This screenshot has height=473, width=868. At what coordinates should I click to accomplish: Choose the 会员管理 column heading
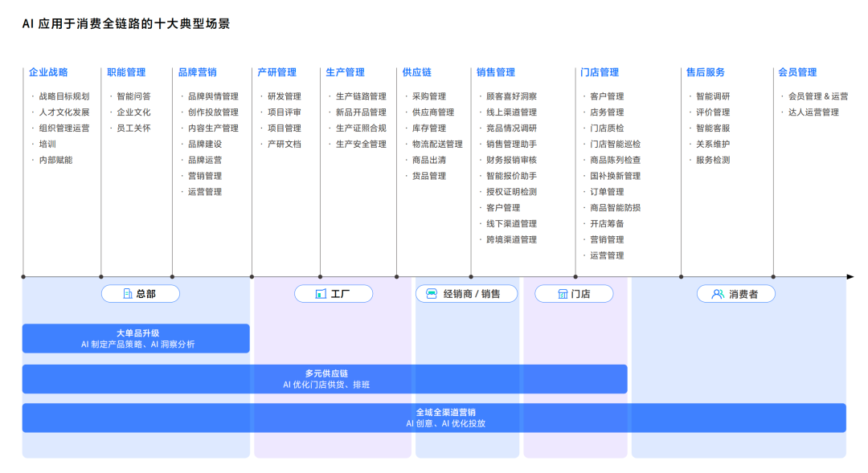[x=797, y=72]
